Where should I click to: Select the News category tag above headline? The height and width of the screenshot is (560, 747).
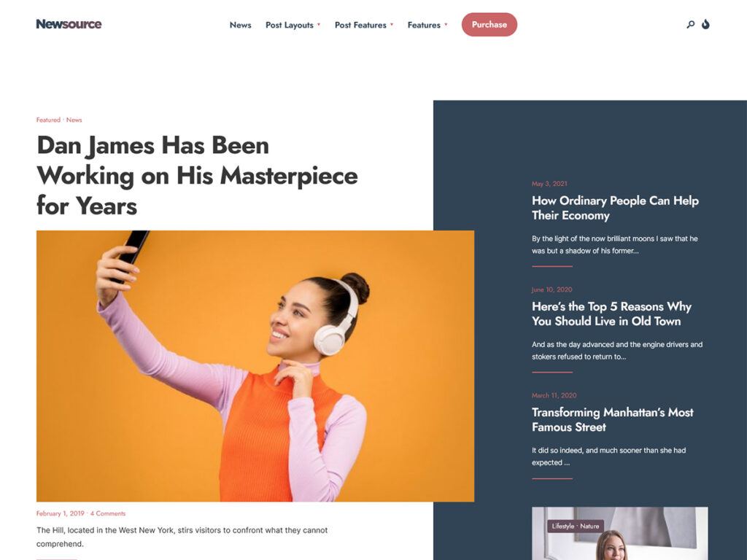coord(74,120)
